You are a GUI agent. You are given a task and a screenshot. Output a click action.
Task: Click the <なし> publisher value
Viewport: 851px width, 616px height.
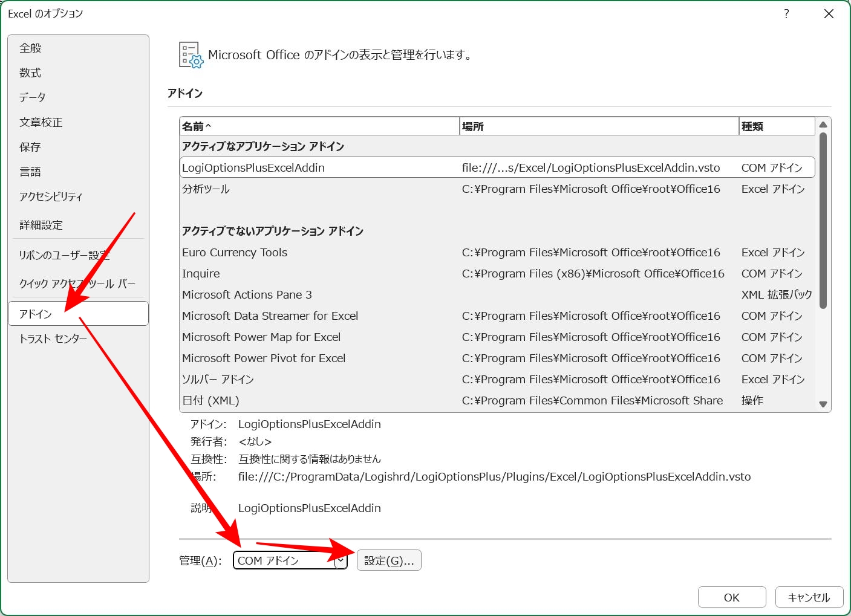point(255,441)
